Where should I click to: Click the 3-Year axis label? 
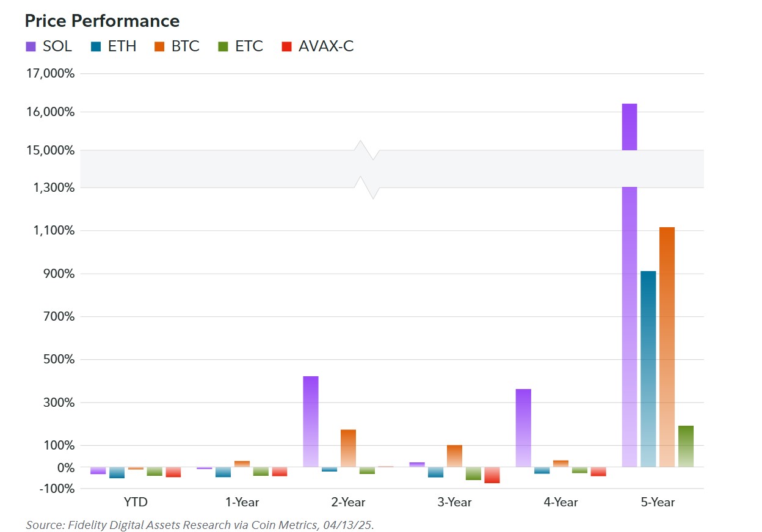(454, 502)
